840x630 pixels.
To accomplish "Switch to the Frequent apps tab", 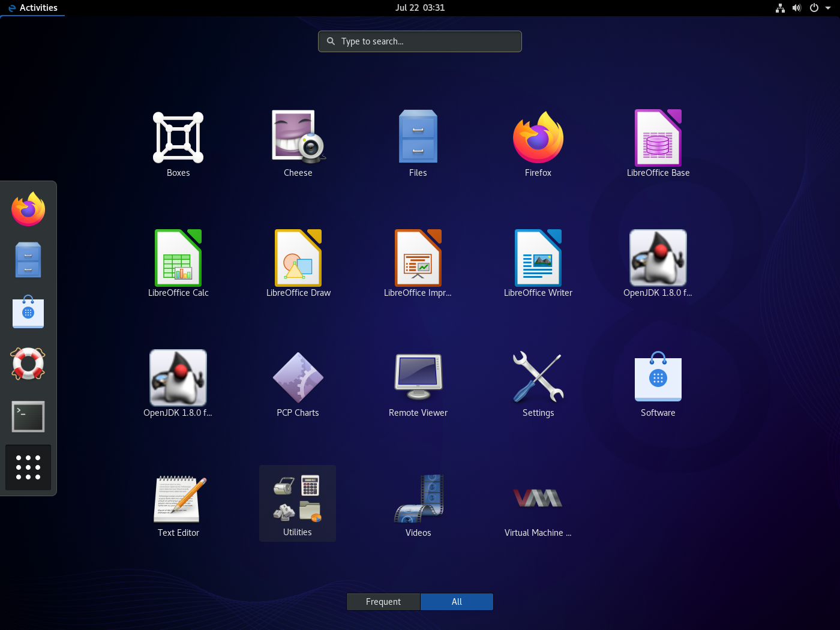I will 383,601.
